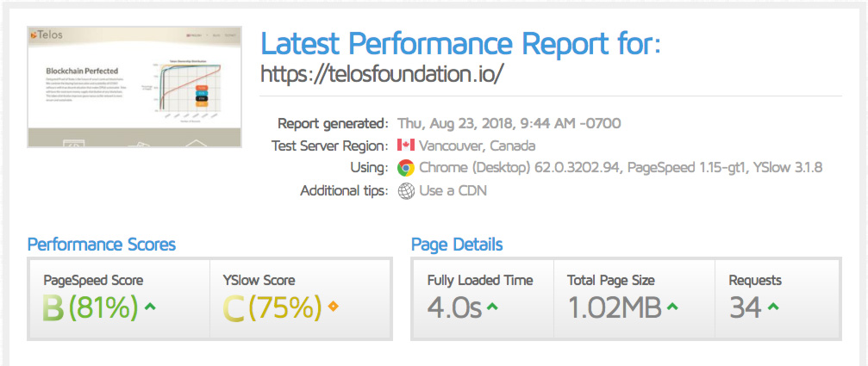Click the PageSpeed Score label
The width and height of the screenshot is (868, 366).
(93, 280)
